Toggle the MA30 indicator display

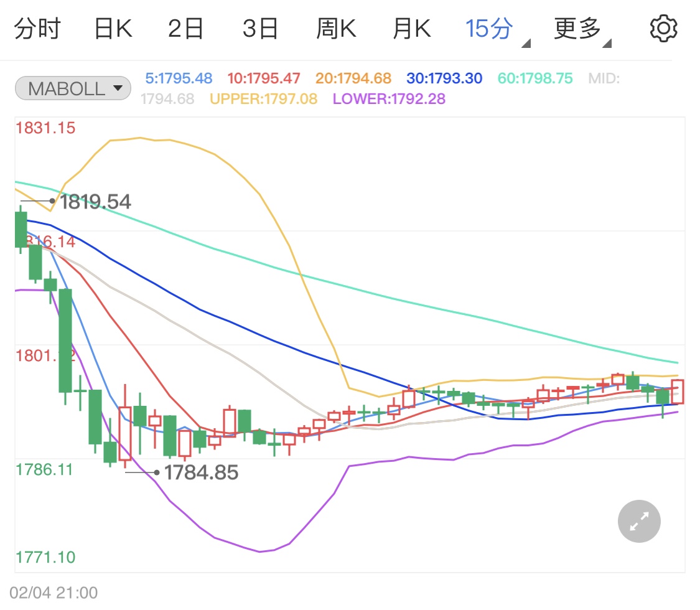[x=444, y=78]
